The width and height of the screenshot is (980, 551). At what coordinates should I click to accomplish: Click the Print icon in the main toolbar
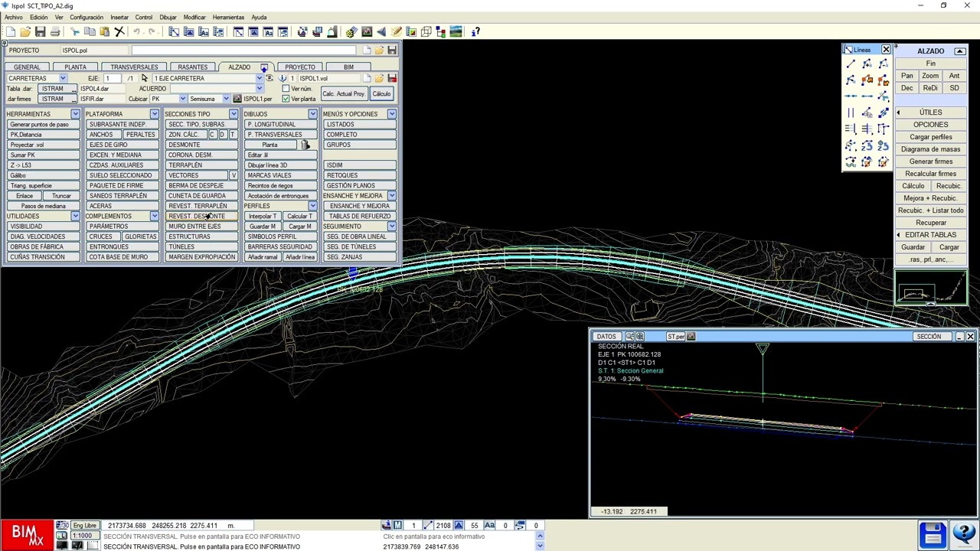(x=55, y=31)
